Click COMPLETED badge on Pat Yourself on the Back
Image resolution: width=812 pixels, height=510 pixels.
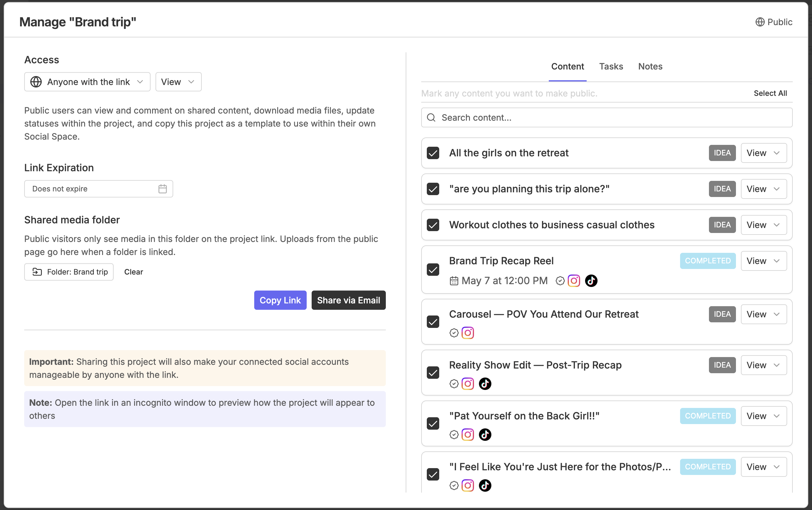coord(708,416)
